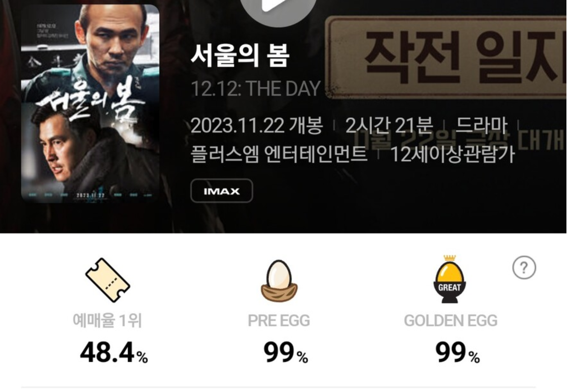Tap the movie title 서울의 봄

(x=240, y=56)
